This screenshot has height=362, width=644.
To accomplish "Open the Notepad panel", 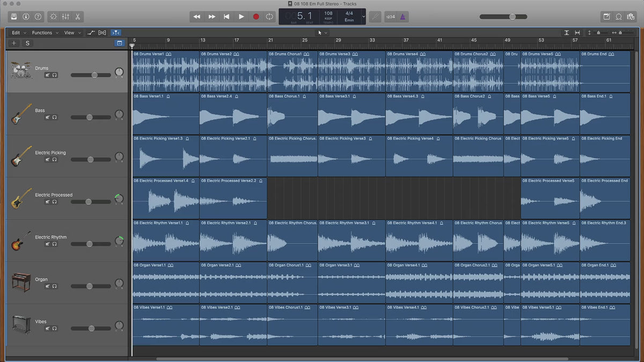I will (x=606, y=17).
